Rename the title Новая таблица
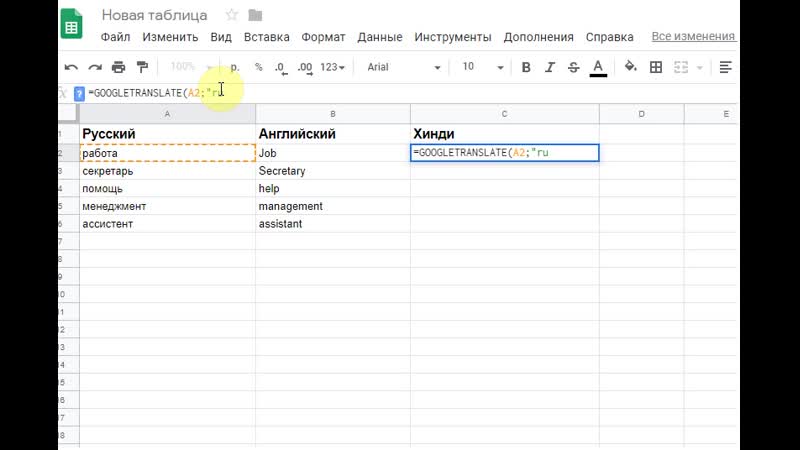800x450 pixels. (155, 15)
